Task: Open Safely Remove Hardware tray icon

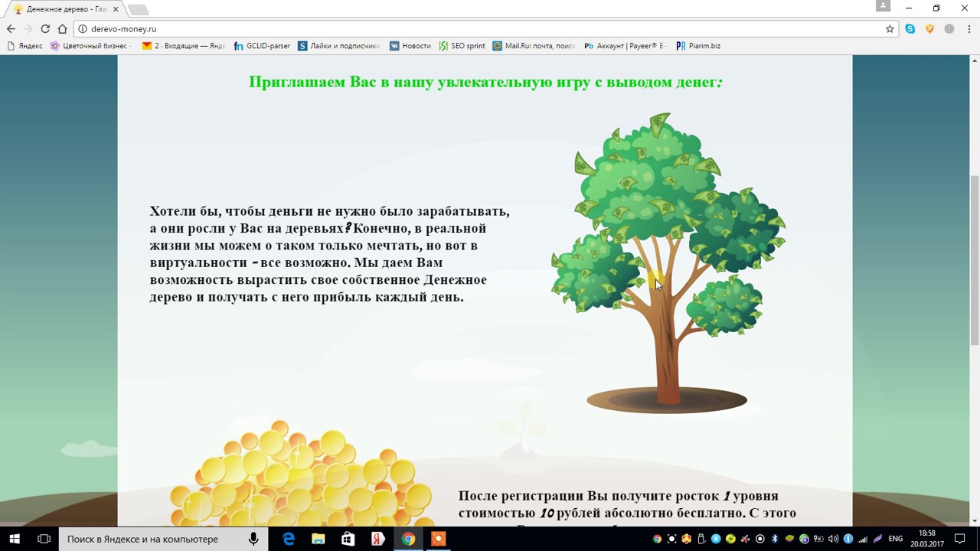Action: pyautogui.click(x=701, y=539)
